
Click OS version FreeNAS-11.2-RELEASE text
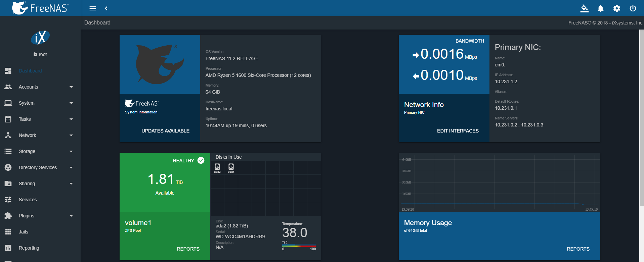point(232,58)
